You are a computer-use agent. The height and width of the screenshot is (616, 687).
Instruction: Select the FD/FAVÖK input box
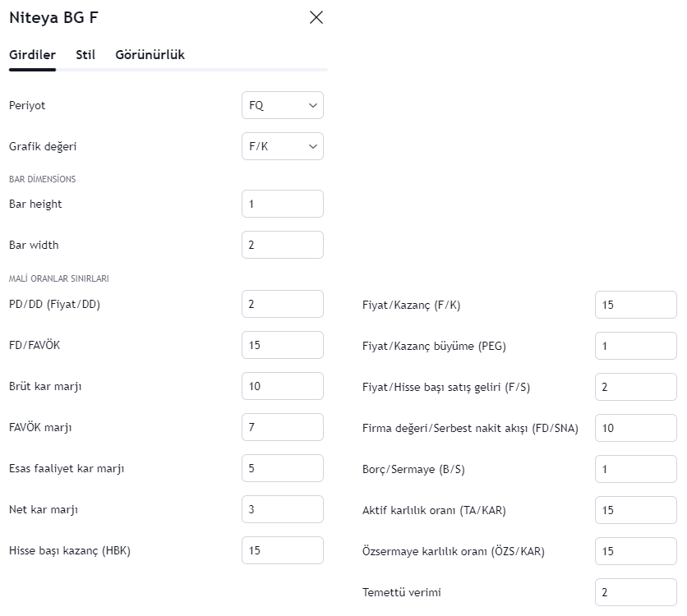pos(282,345)
